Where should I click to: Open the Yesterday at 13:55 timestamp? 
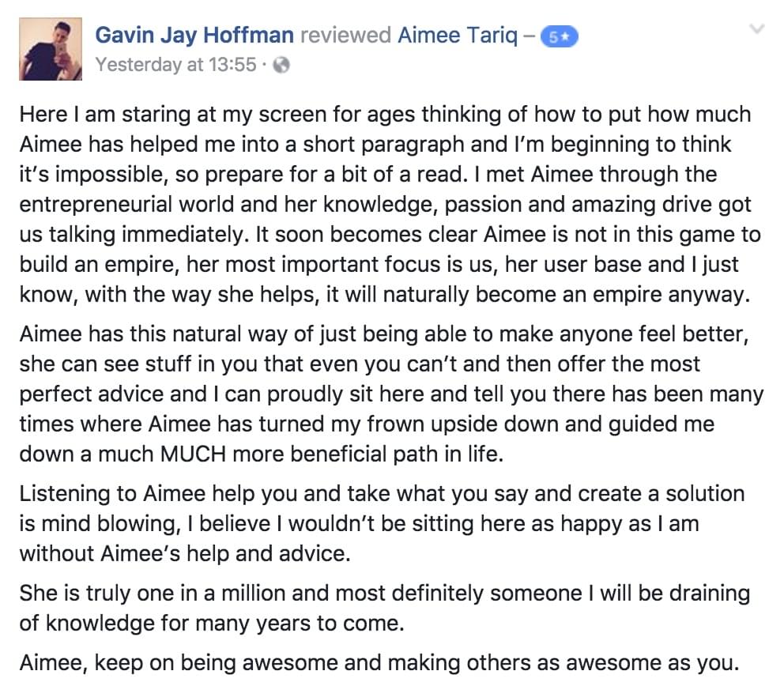point(175,65)
